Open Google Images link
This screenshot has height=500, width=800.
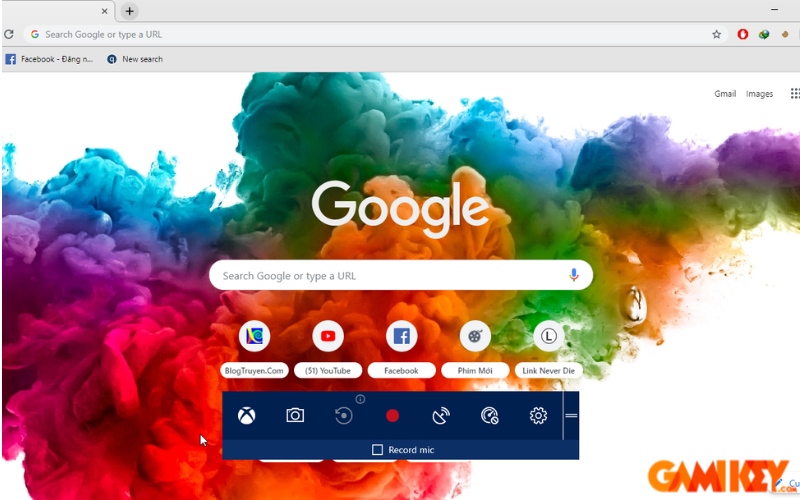coord(759,94)
